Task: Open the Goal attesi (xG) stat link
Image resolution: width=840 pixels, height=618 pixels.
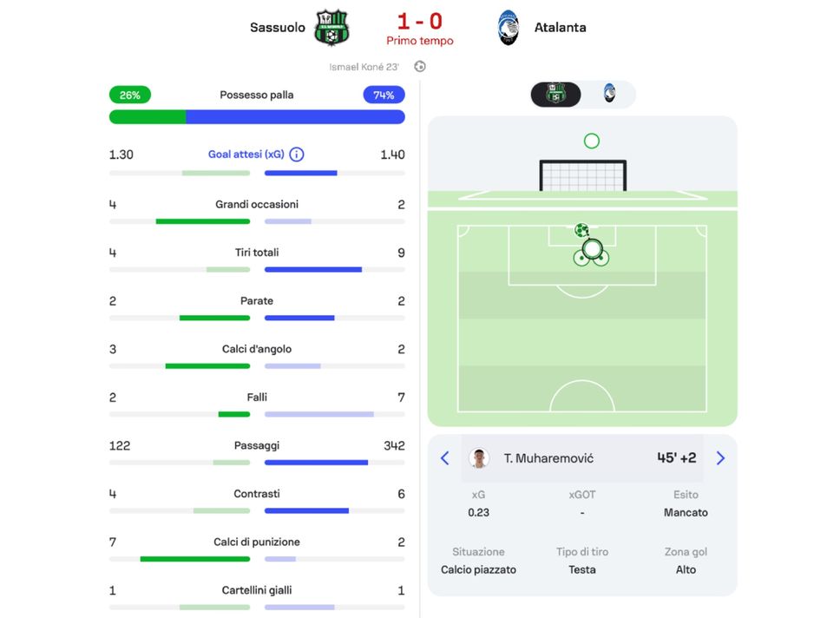Action: 246,154
